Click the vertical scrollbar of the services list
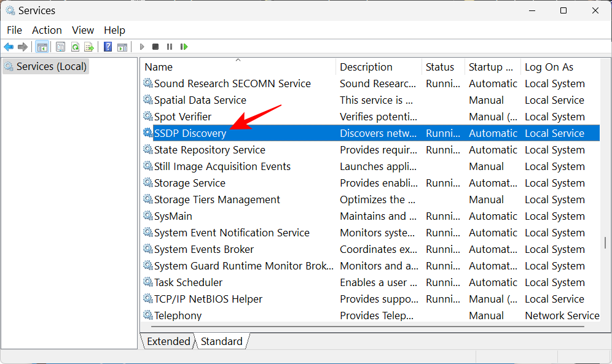 coord(606,184)
